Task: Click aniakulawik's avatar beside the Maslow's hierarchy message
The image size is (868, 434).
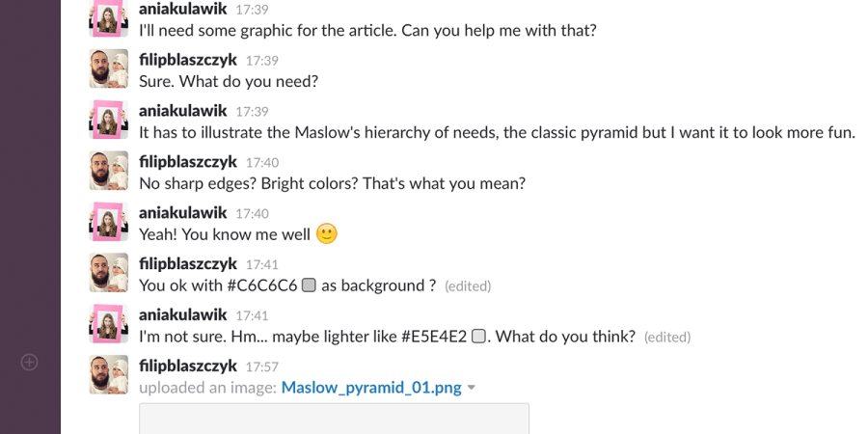Action: (x=108, y=121)
